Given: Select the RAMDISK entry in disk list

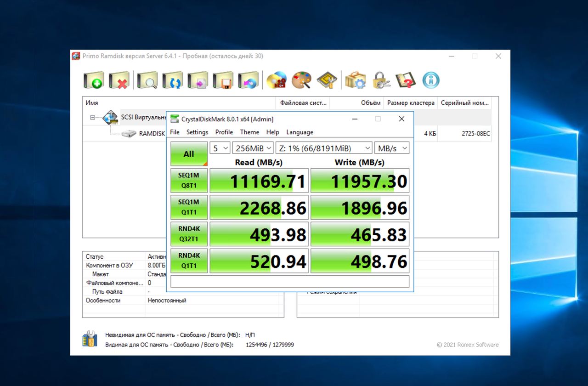Looking at the screenshot, I should (152, 134).
